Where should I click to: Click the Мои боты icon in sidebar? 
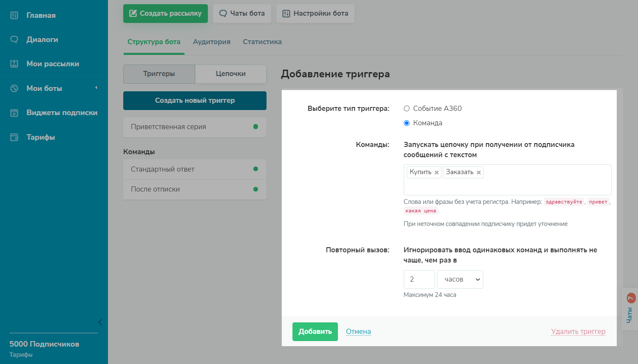[x=14, y=88]
